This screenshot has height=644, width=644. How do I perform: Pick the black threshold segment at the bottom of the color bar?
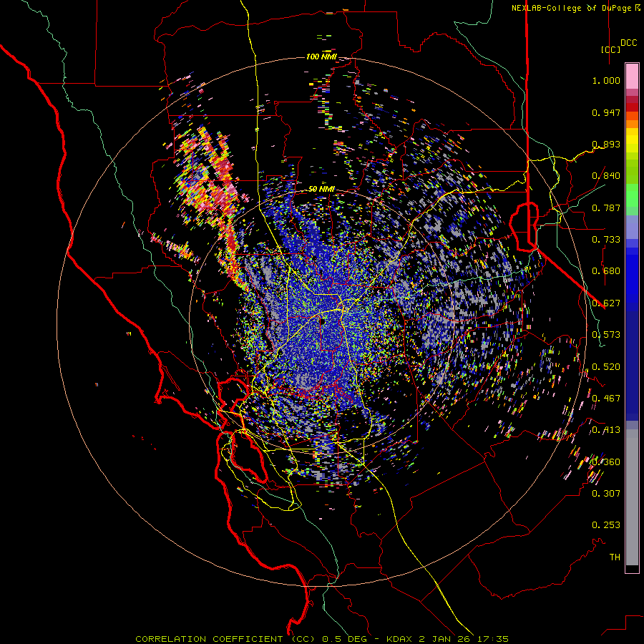click(x=632, y=569)
